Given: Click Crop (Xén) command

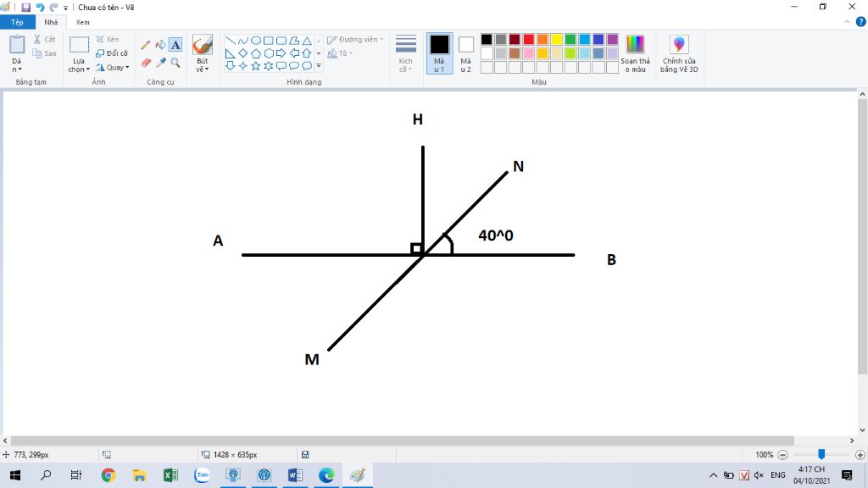Looking at the screenshot, I should pos(108,39).
